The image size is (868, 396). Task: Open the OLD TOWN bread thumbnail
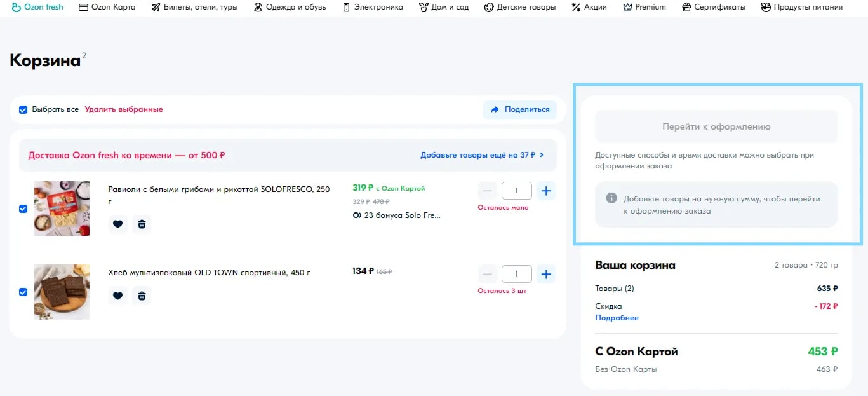point(62,292)
